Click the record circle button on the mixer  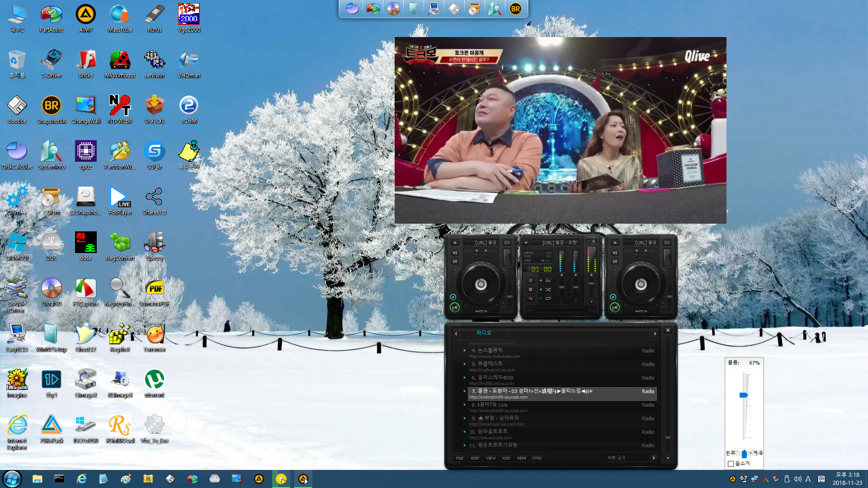pos(530,290)
